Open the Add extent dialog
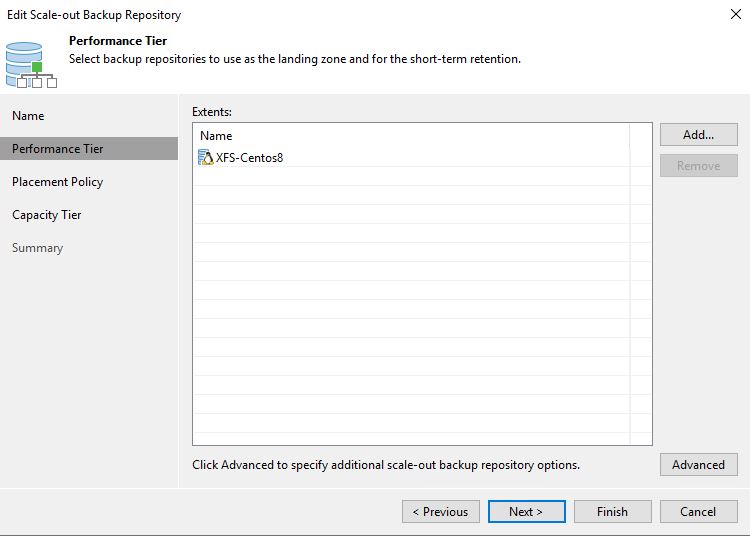This screenshot has width=750, height=538. click(698, 135)
